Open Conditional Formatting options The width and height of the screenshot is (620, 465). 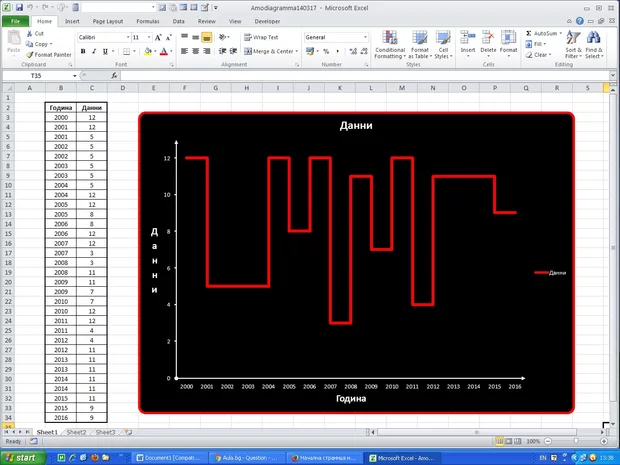pos(389,41)
